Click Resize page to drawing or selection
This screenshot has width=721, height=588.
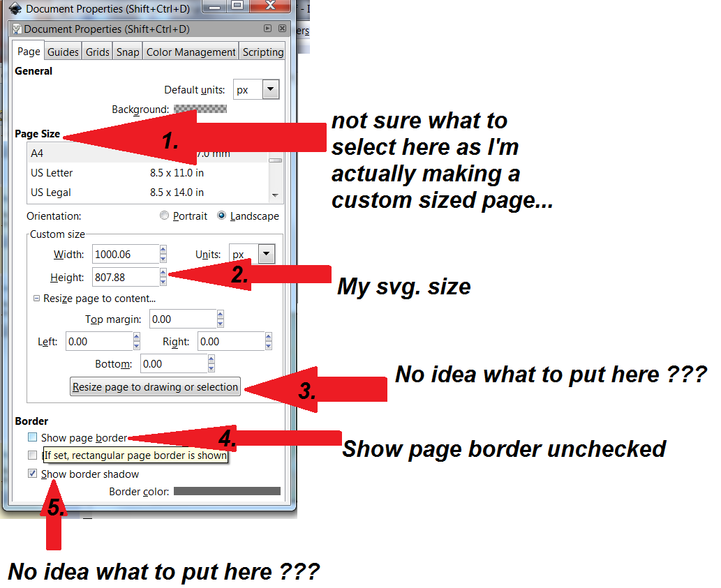154,386
